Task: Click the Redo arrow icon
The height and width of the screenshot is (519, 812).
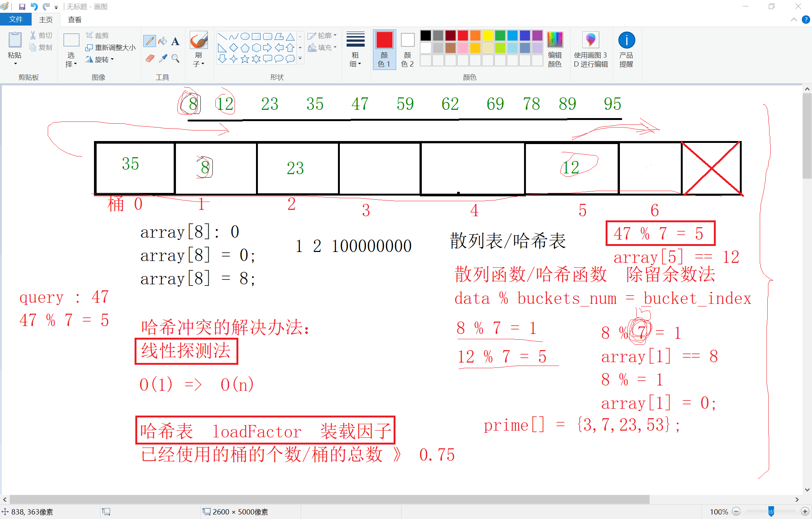Action: [46, 7]
